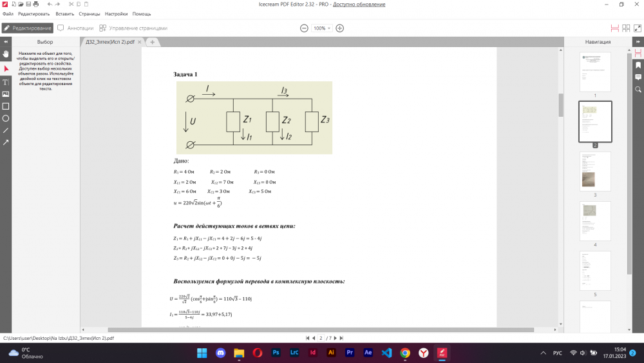Click the thumbnails panel scrollbar

pyautogui.click(x=629, y=163)
